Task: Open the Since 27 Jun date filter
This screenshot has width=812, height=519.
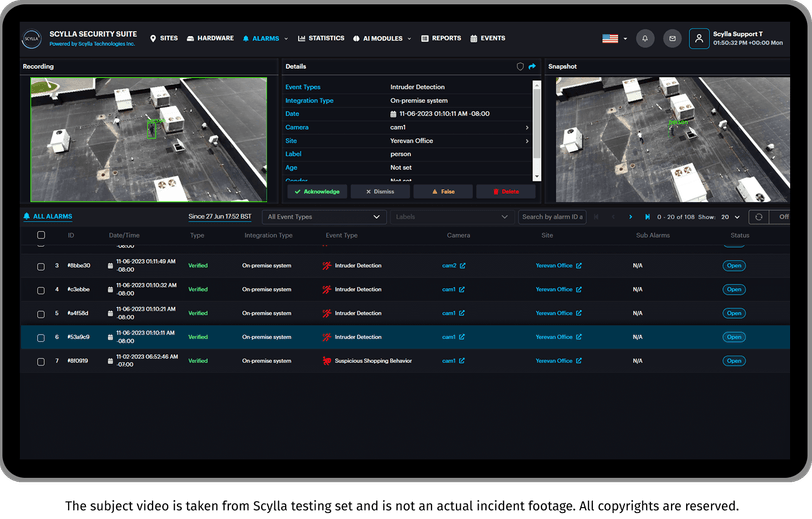Action: click(x=220, y=217)
